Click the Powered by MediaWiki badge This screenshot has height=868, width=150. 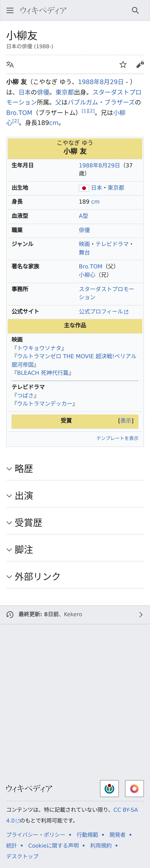click(134, 788)
